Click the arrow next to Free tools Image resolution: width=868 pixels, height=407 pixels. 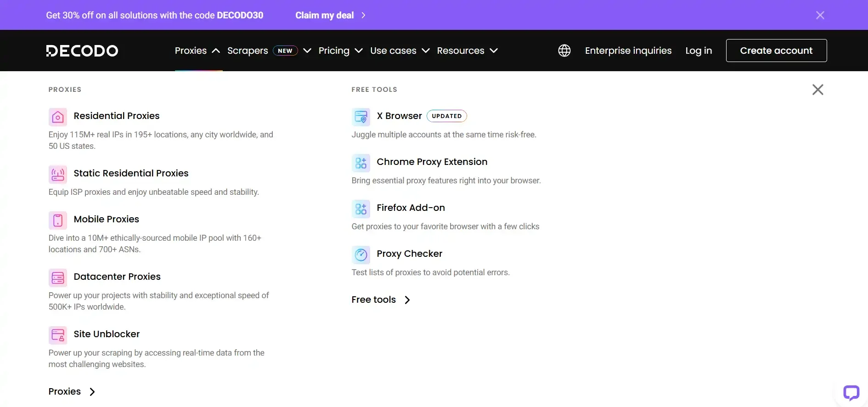coord(407,300)
